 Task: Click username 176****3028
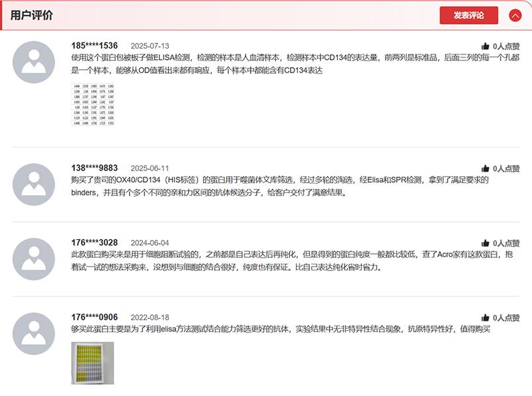pos(94,243)
